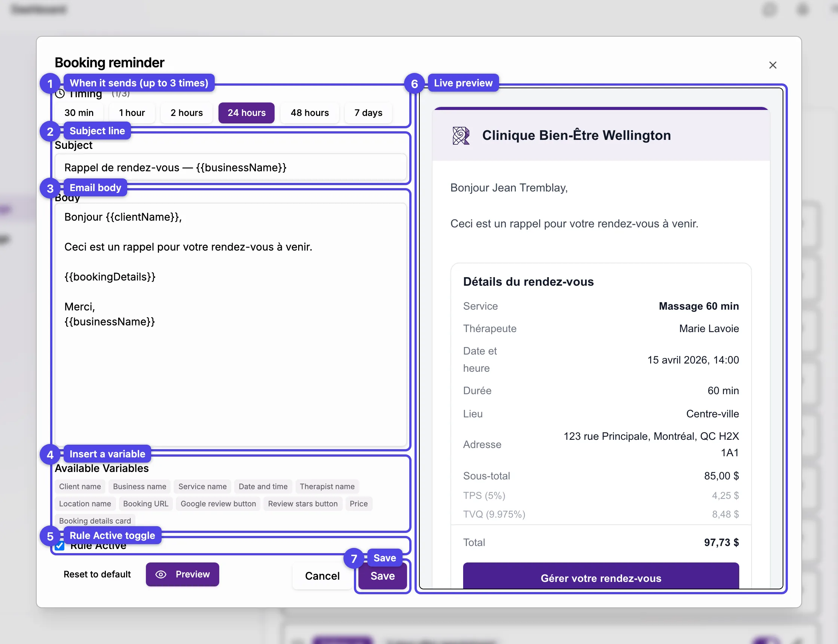Insert the Review stars button variable
This screenshot has height=644, width=838.
303,504
